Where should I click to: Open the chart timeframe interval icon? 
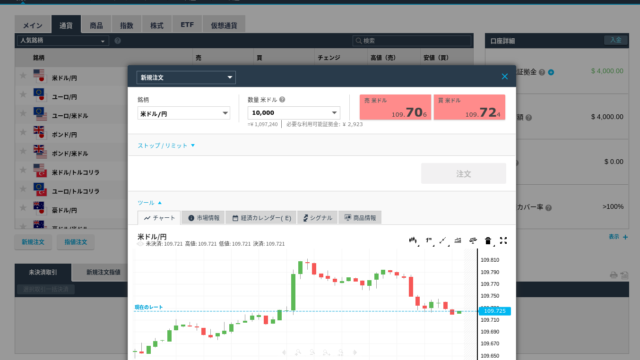429,241
